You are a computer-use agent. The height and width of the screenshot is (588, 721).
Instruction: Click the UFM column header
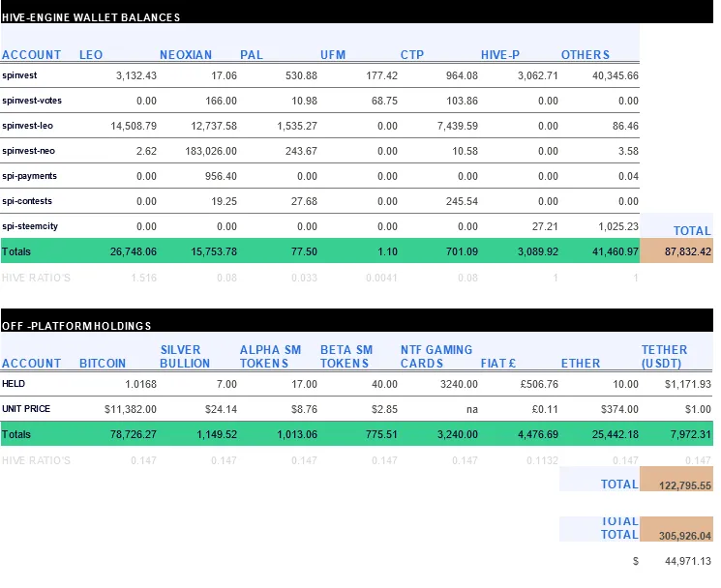tap(333, 55)
